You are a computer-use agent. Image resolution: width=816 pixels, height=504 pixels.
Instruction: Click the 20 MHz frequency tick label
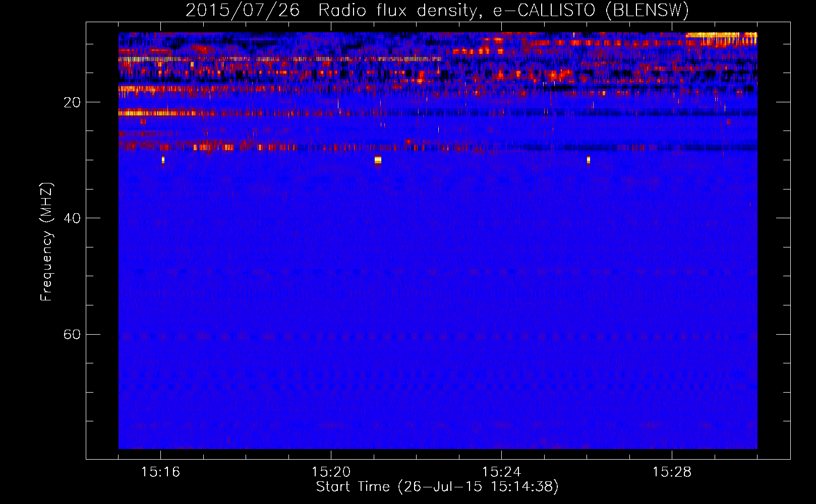(x=72, y=102)
